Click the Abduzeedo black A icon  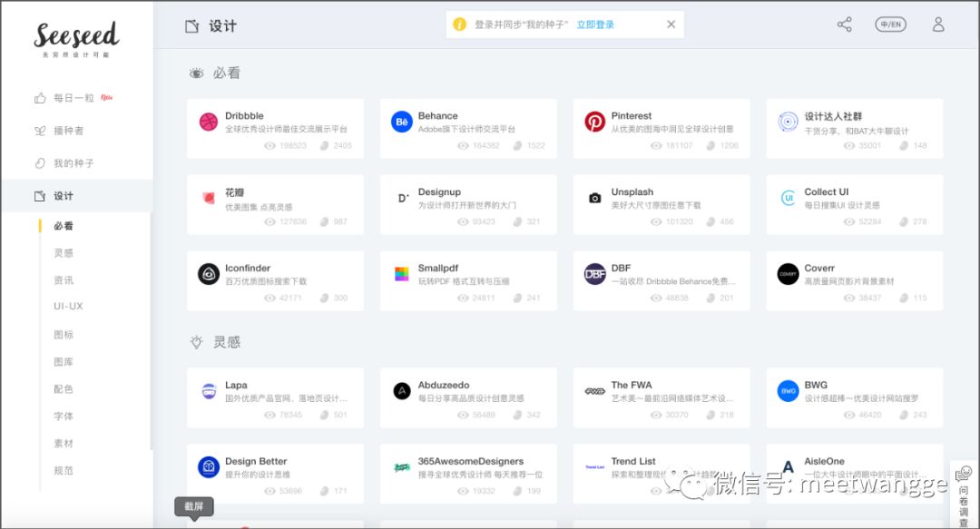[x=401, y=391]
